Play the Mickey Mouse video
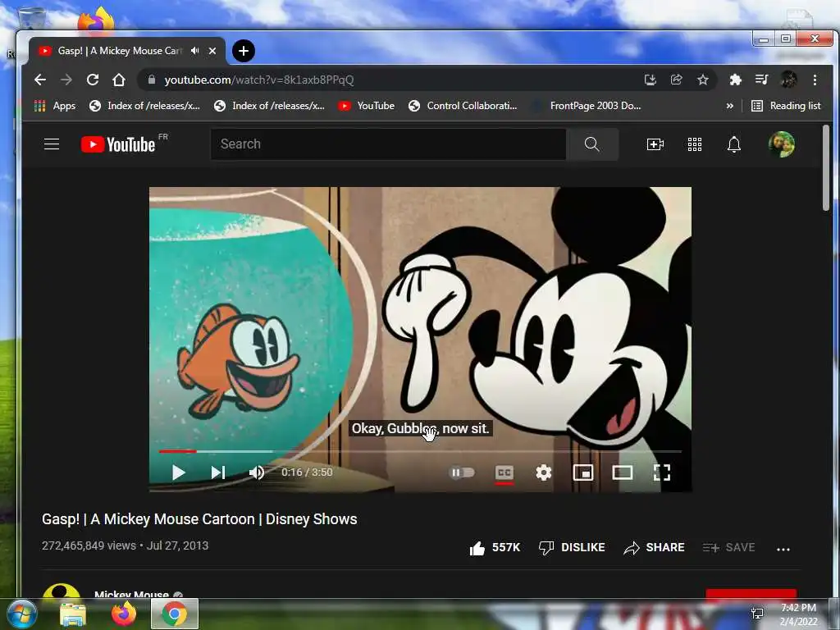This screenshot has height=630, width=840. [x=178, y=472]
